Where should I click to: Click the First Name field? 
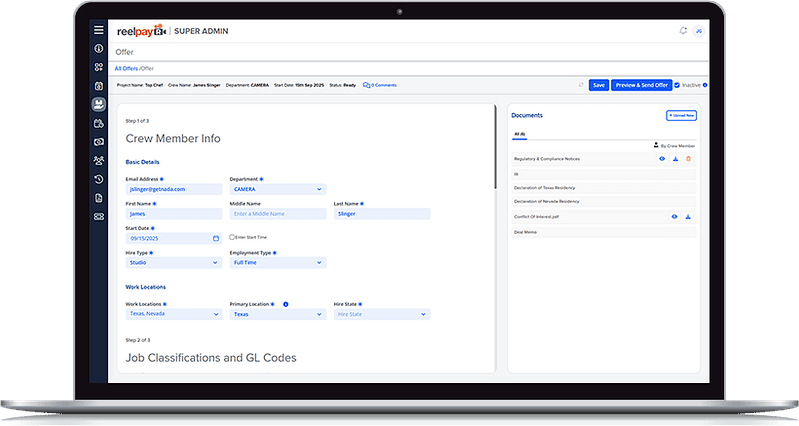[x=174, y=214]
